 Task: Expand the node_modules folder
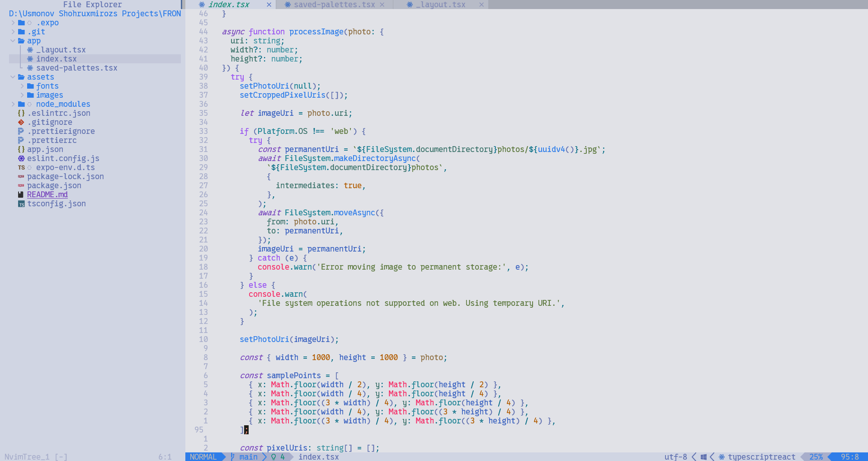click(x=13, y=104)
